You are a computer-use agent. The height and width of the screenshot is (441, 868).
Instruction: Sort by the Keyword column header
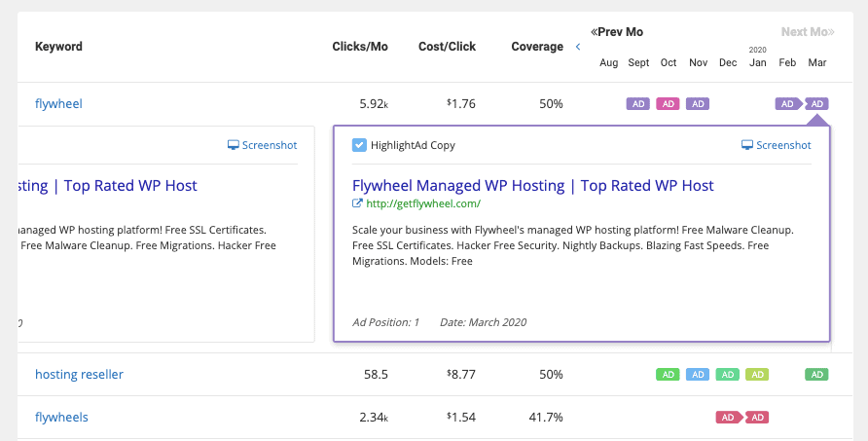tap(58, 47)
